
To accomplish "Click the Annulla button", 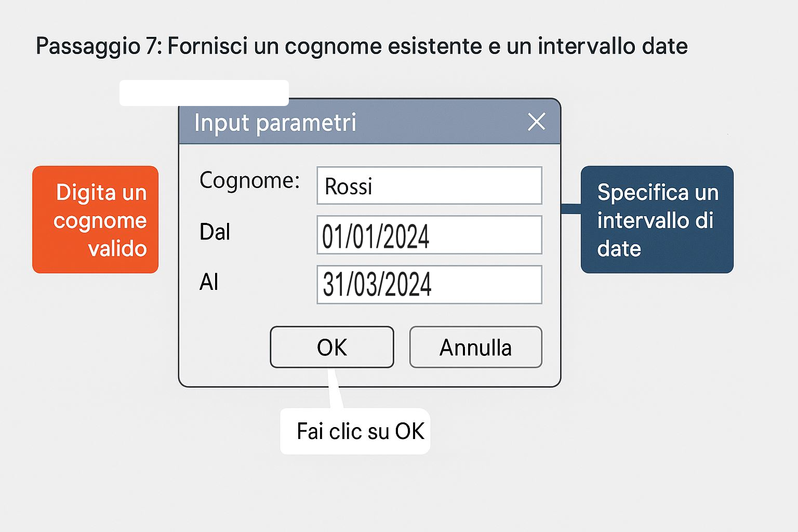I will click(475, 347).
